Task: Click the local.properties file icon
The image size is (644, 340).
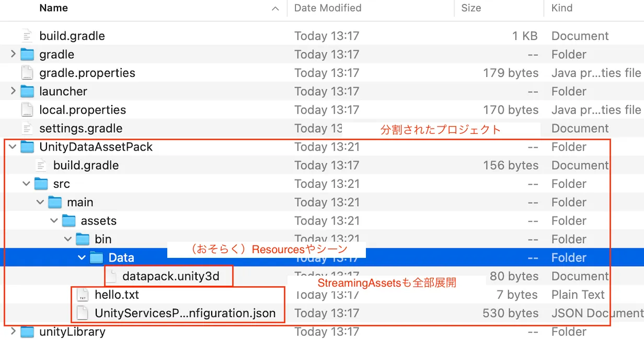Action: click(27, 110)
